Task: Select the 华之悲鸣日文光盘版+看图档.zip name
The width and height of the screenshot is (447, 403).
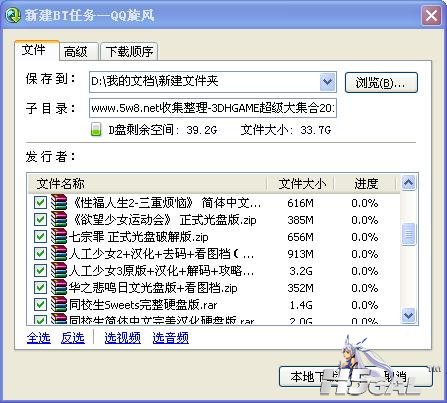Action: 153,288
